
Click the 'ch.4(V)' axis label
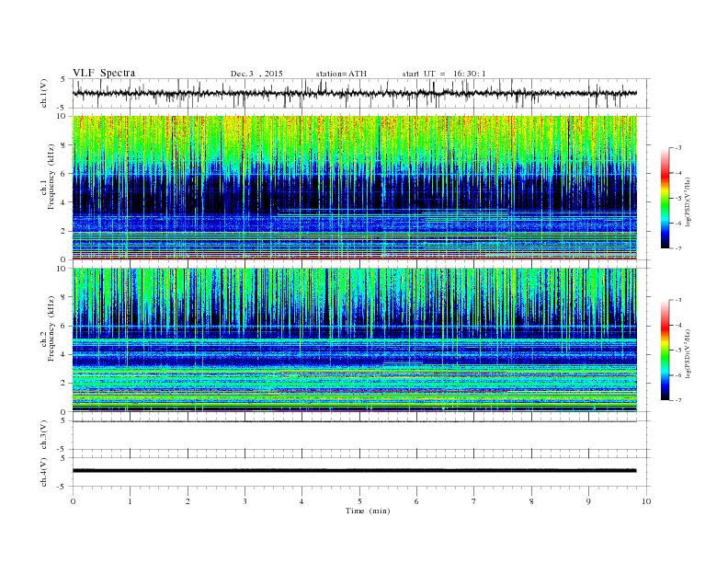tap(44, 472)
